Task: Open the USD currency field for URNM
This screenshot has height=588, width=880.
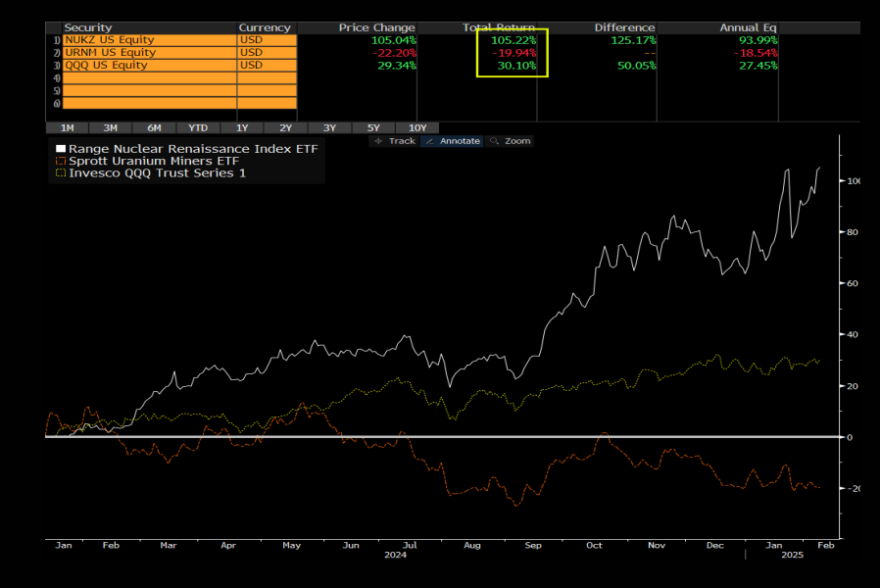Action: [266, 53]
